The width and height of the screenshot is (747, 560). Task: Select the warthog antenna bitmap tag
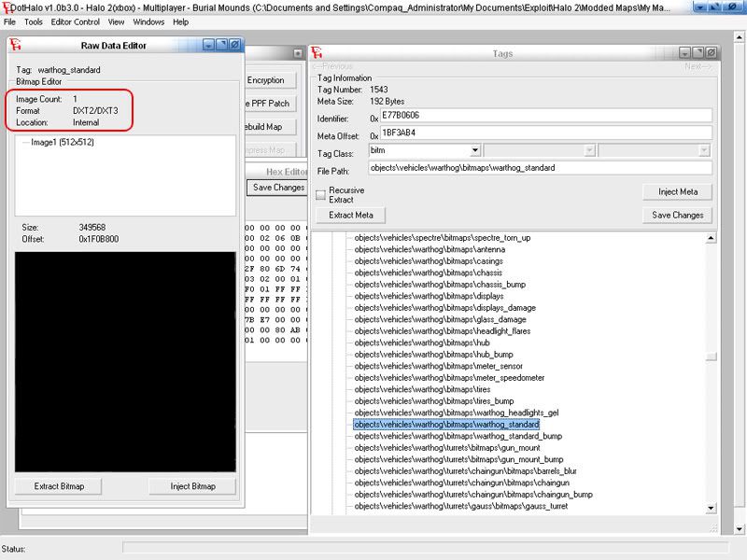(430, 249)
